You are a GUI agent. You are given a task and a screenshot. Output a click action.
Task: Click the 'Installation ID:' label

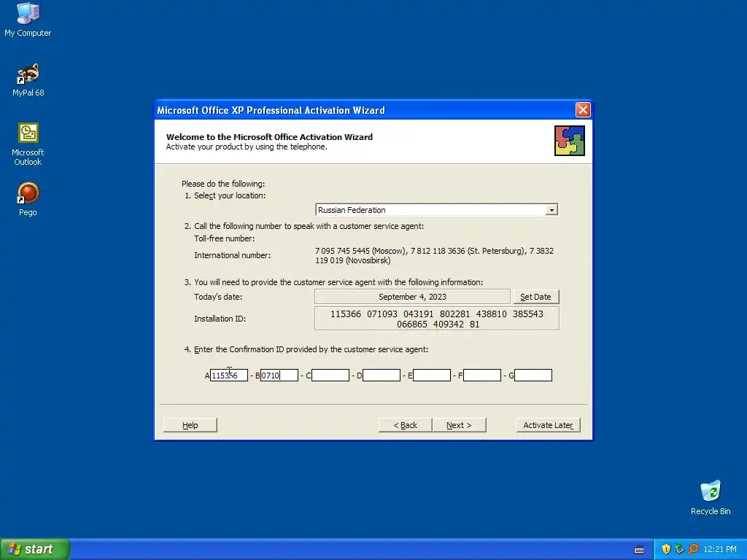(x=220, y=319)
